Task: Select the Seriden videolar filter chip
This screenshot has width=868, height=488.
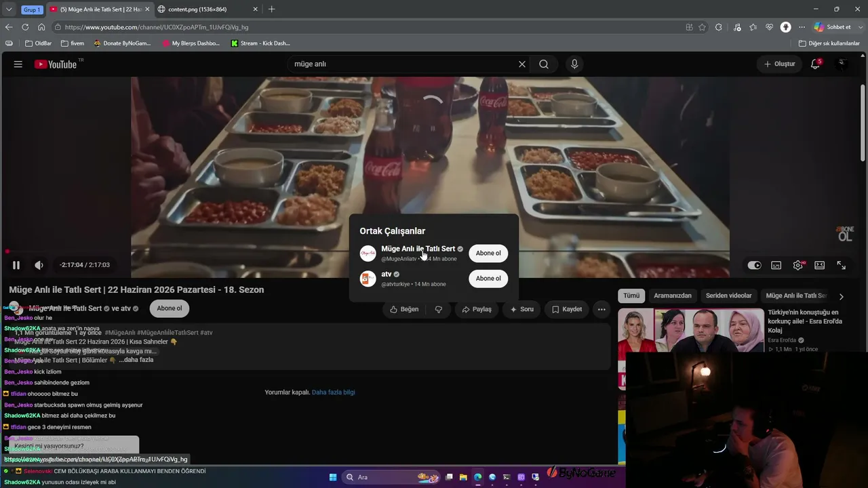Action: (x=728, y=296)
